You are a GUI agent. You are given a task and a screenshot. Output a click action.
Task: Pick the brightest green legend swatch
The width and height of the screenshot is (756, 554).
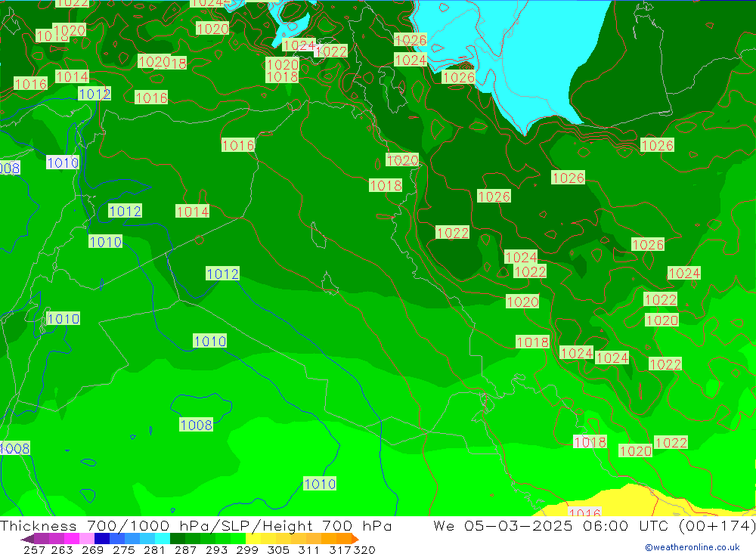238,539
